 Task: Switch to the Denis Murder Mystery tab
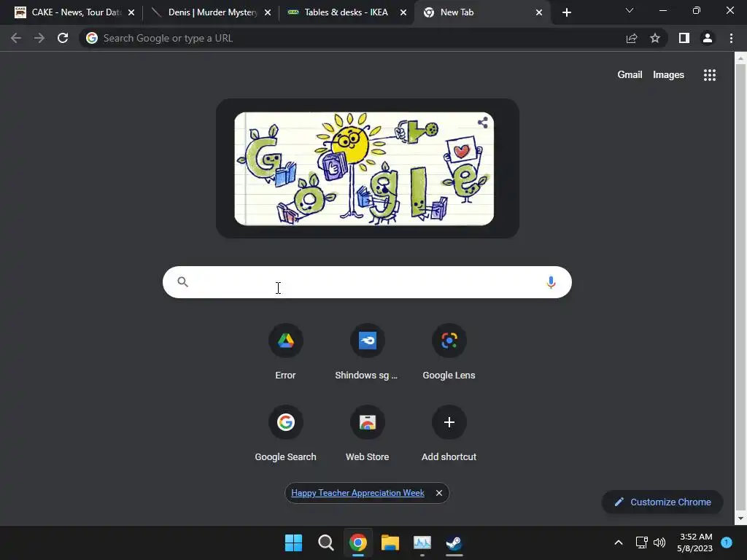(209, 12)
